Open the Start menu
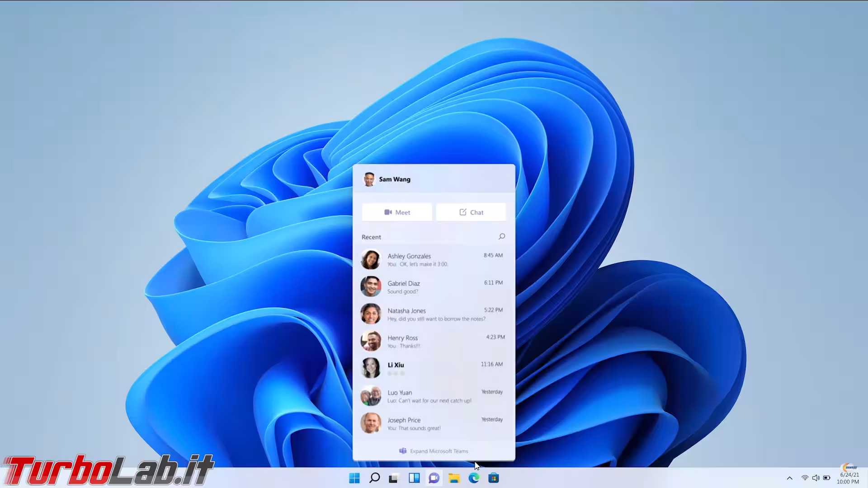Viewport: 868px width, 488px height. [354, 478]
